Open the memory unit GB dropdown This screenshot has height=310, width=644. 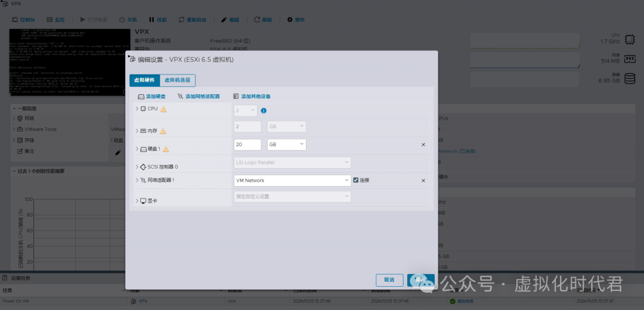point(287,126)
